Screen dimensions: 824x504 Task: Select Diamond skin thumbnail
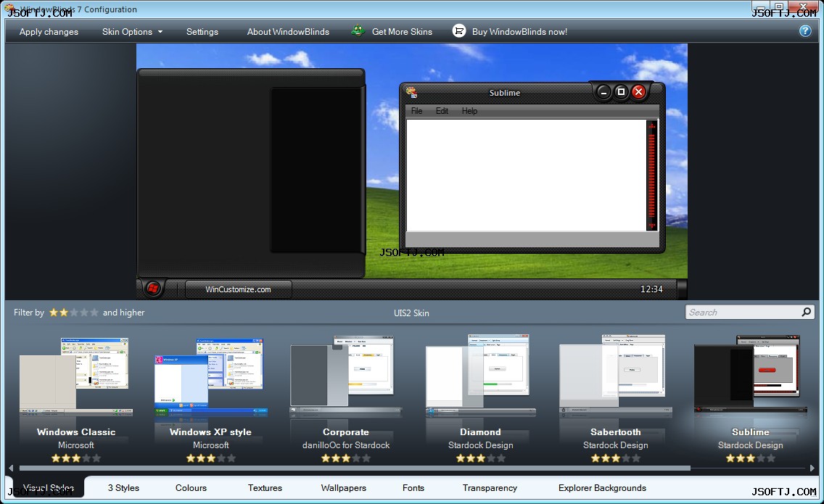pyautogui.click(x=480, y=375)
